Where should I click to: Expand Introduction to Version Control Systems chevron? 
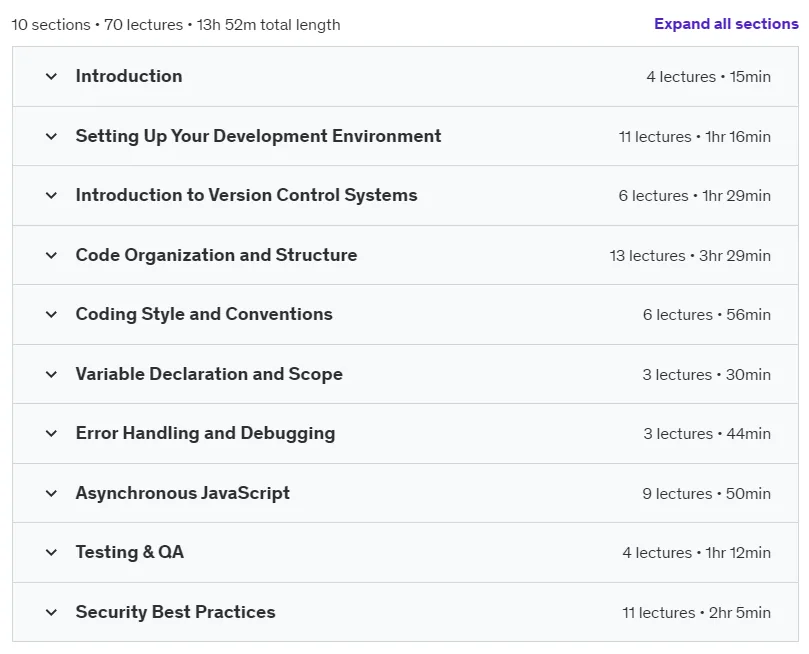pos(51,195)
